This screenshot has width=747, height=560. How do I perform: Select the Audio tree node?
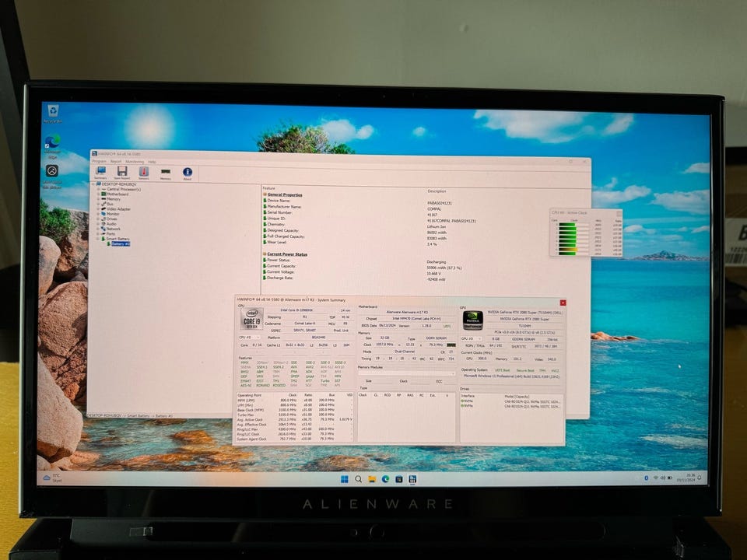tap(109, 223)
